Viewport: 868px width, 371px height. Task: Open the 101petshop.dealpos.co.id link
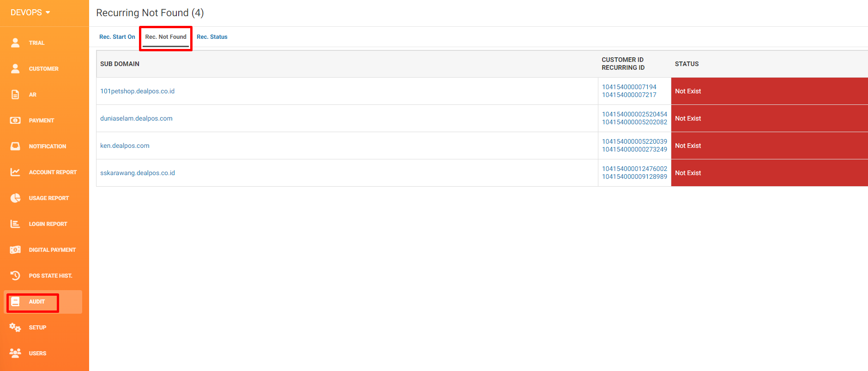[x=137, y=91]
